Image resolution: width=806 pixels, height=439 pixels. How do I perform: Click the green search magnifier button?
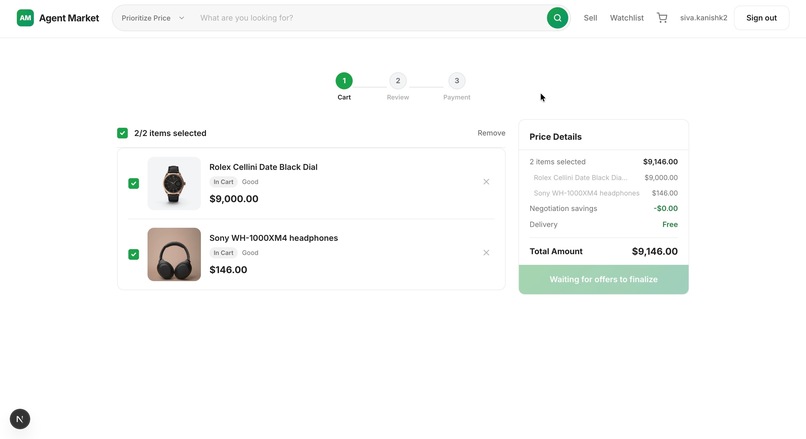pyautogui.click(x=557, y=18)
